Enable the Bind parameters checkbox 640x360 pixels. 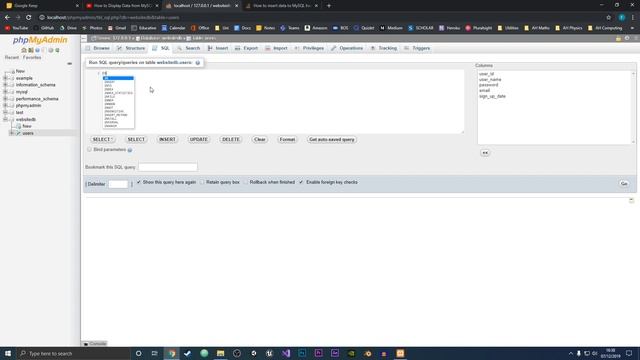(x=89, y=150)
